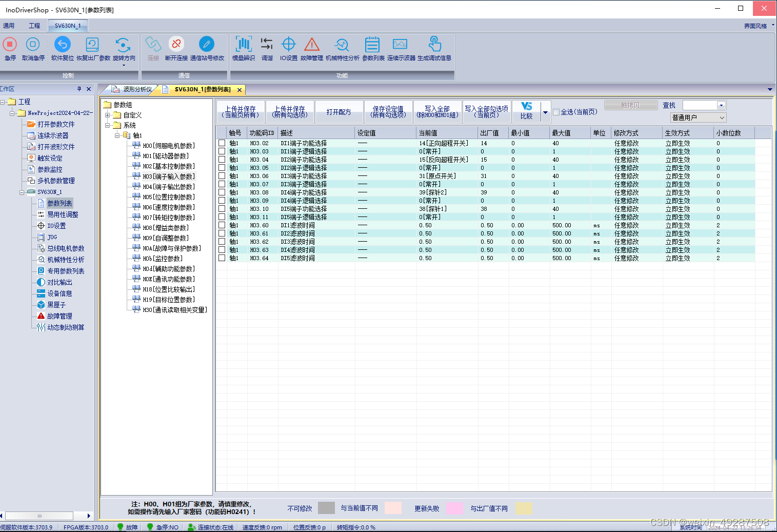The height and width of the screenshot is (532, 777).
Task: Close the workspace panel with X icon
Action: pyautogui.click(x=89, y=89)
